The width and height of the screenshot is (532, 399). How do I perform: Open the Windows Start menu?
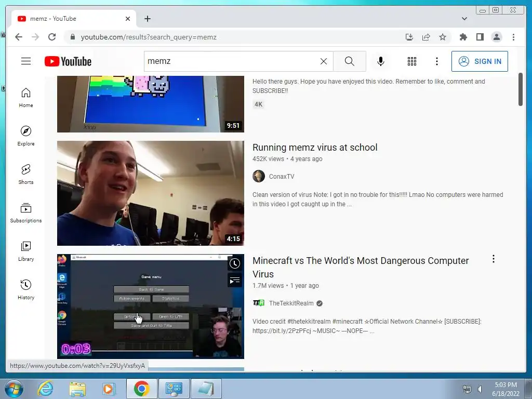pos(14,389)
